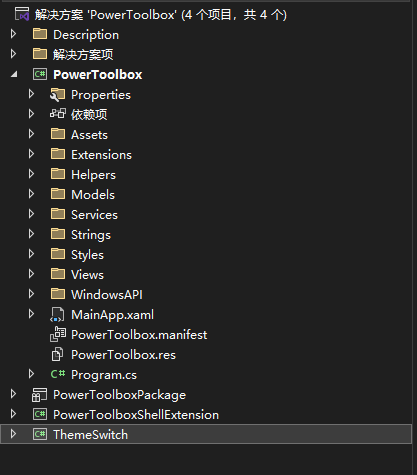Click the 解决方案项 folder icon
This screenshot has width=417, height=475.
(40, 54)
